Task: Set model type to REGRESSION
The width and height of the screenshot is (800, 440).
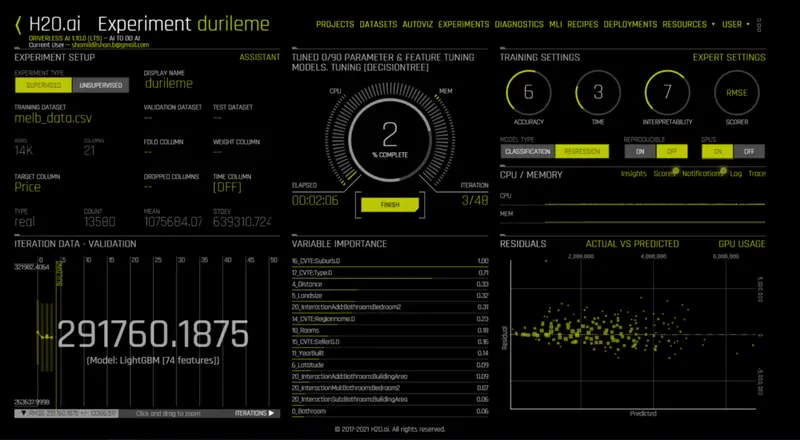Action: pyautogui.click(x=582, y=152)
